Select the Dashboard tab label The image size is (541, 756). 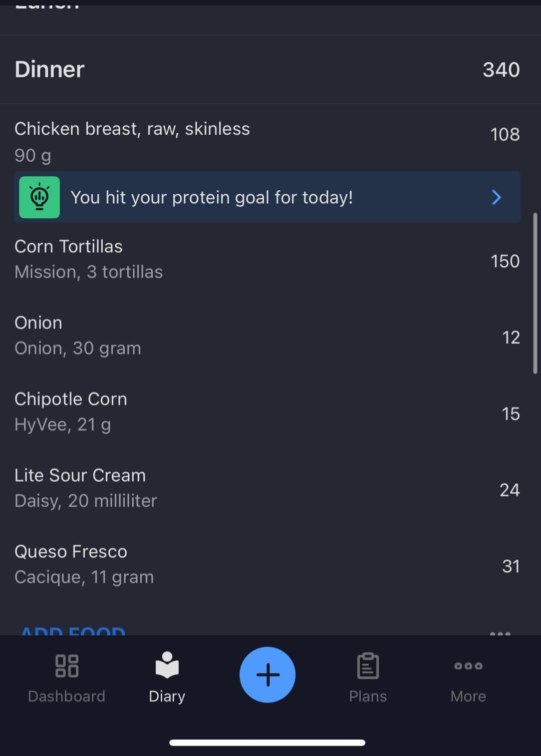pos(67,696)
